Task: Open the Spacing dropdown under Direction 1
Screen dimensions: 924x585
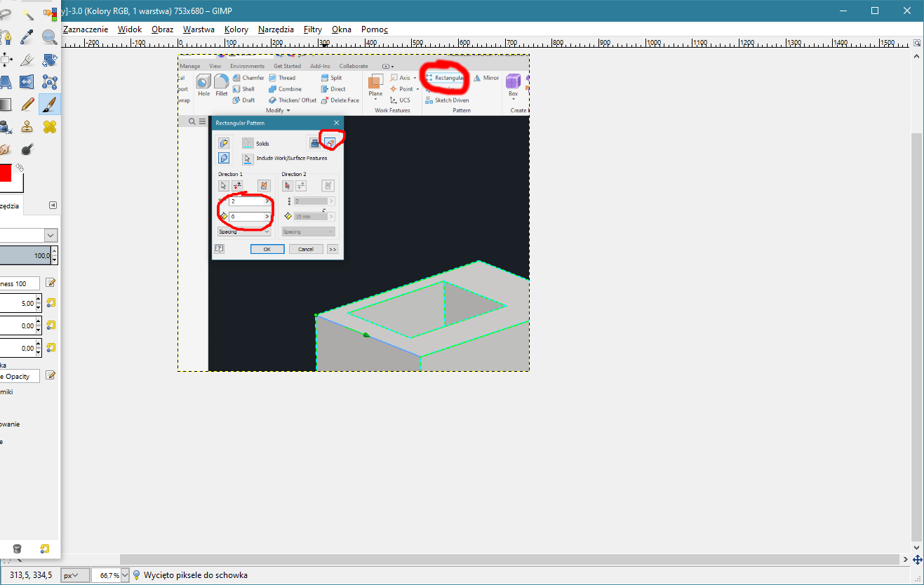Action: (244, 231)
